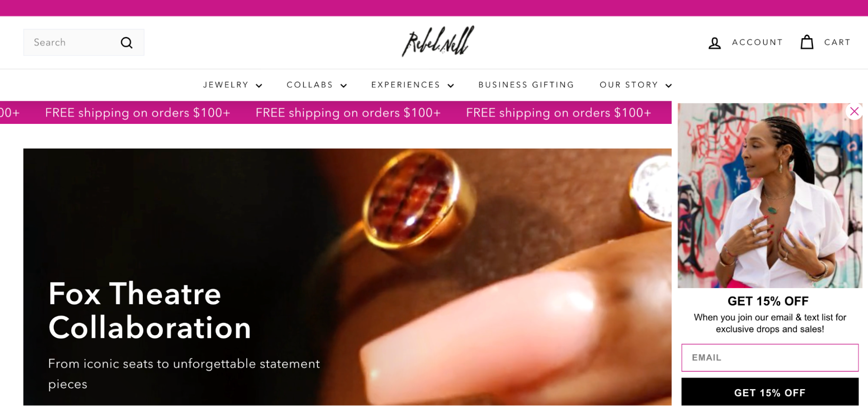Click the search magnifying glass icon
This screenshot has width=868, height=406.
pos(126,43)
